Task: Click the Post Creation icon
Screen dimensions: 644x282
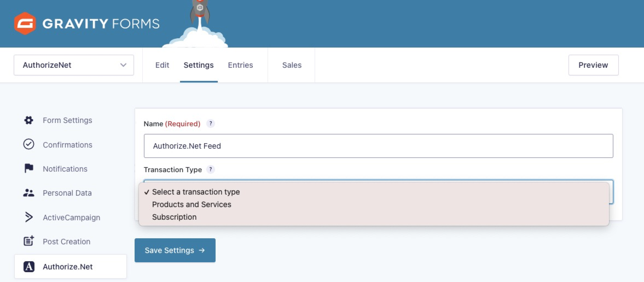Action: pyautogui.click(x=28, y=242)
